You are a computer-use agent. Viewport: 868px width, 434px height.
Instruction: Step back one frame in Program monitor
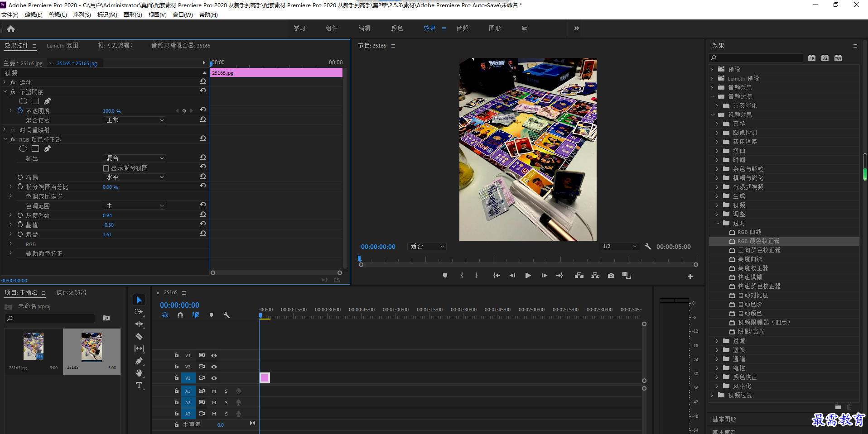(x=512, y=276)
